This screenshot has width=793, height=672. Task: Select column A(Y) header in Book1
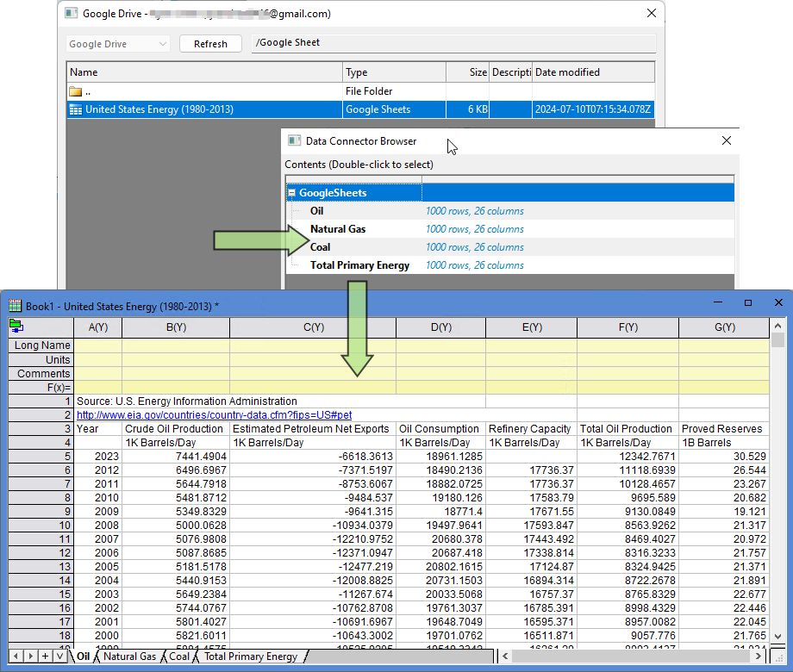tap(98, 327)
